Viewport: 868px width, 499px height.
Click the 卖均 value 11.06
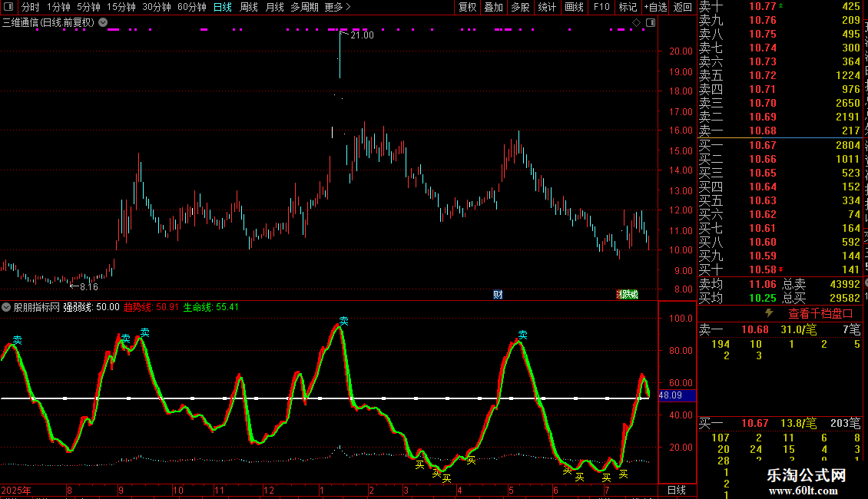tap(762, 284)
